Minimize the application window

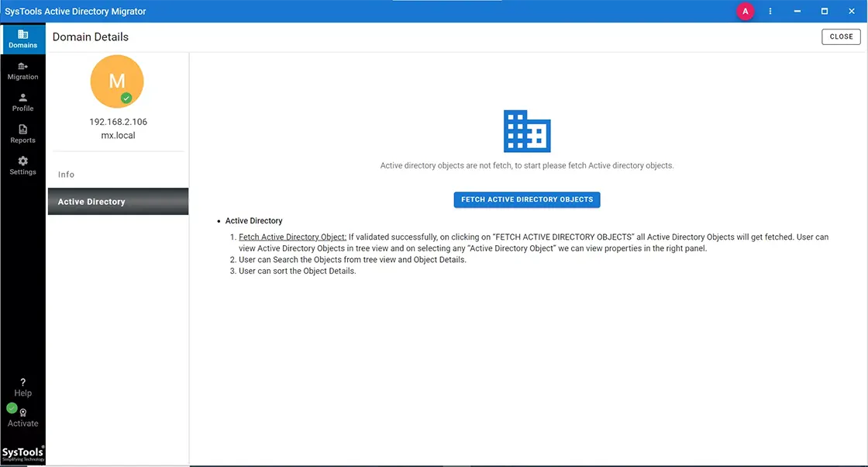797,11
